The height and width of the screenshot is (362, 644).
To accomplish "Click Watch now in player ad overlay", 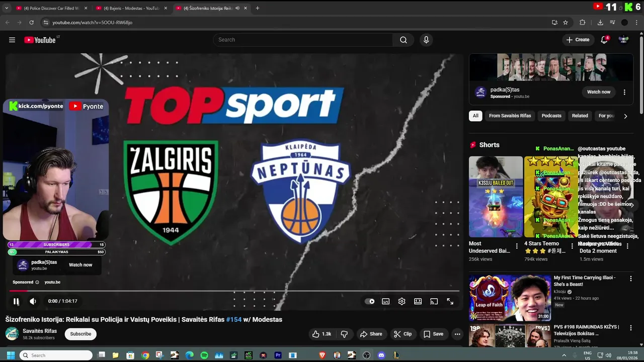I will coord(80,265).
